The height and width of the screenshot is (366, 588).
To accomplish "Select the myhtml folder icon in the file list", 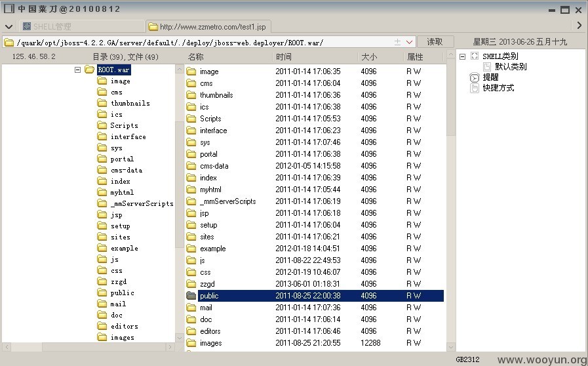I will pyautogui.click(x=191, y=190).
